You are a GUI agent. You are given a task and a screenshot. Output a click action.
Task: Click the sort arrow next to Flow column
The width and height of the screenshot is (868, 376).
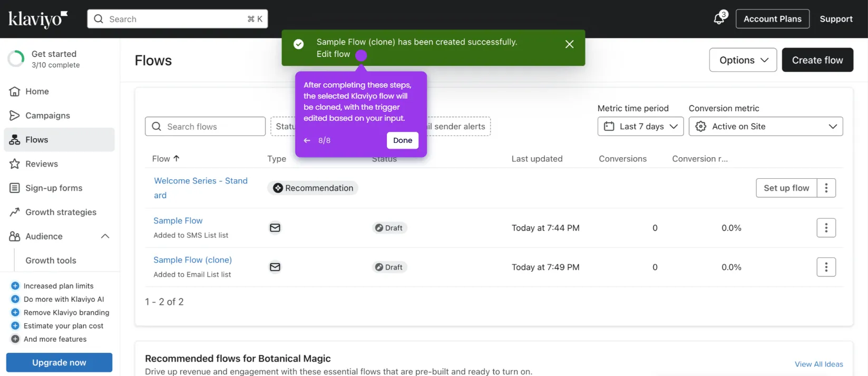177,158
